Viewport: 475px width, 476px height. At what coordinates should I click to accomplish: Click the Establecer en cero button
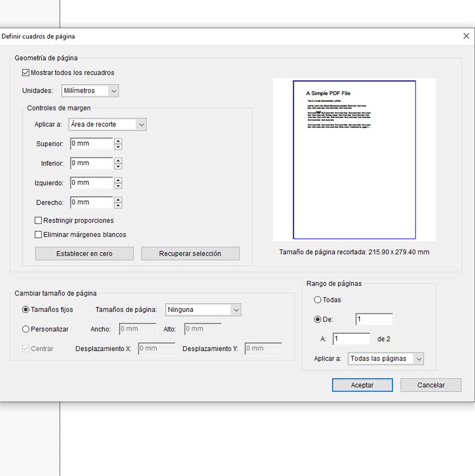point(85,253)
